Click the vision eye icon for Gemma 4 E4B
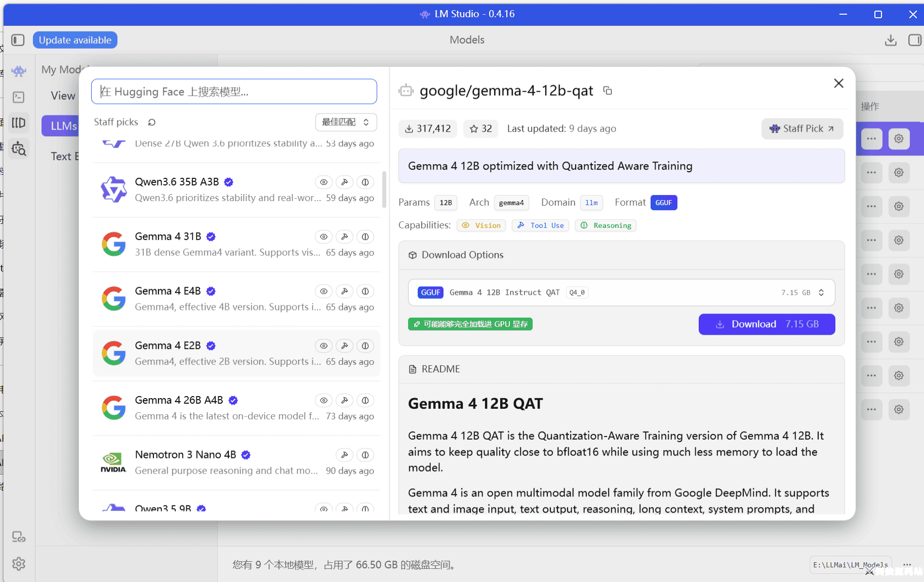 [x=324, y=291]
